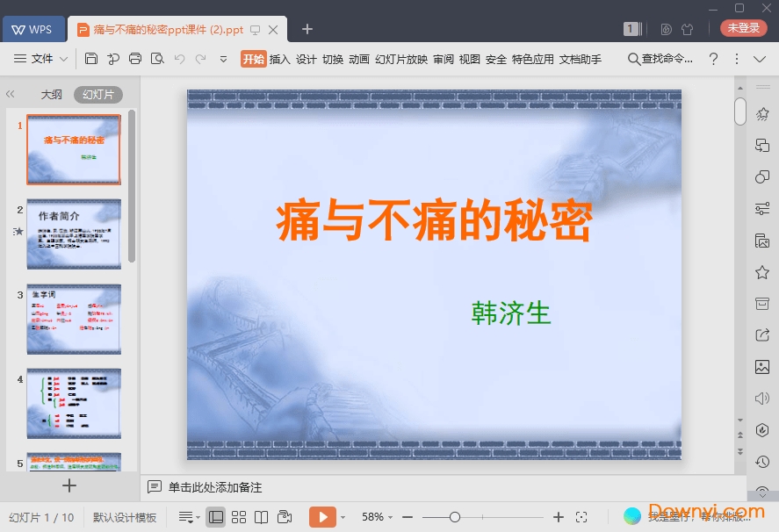Switch to the 插入 ribbon tab
The image size is (779, 532).
click(x=279, y=59)
